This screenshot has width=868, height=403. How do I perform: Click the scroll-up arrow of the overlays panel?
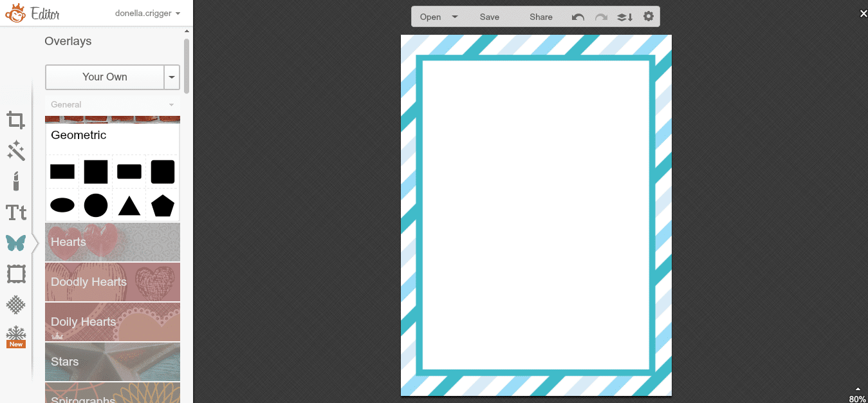[187, 31]
